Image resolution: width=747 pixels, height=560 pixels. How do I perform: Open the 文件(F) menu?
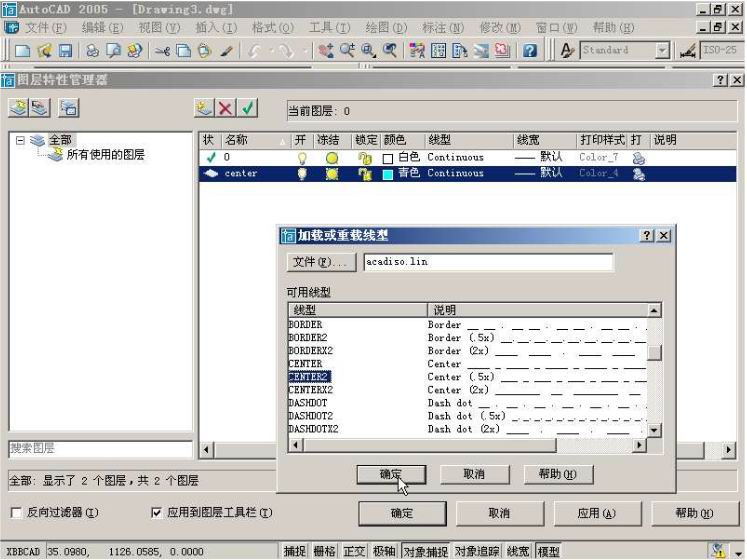tap(45, 28)
